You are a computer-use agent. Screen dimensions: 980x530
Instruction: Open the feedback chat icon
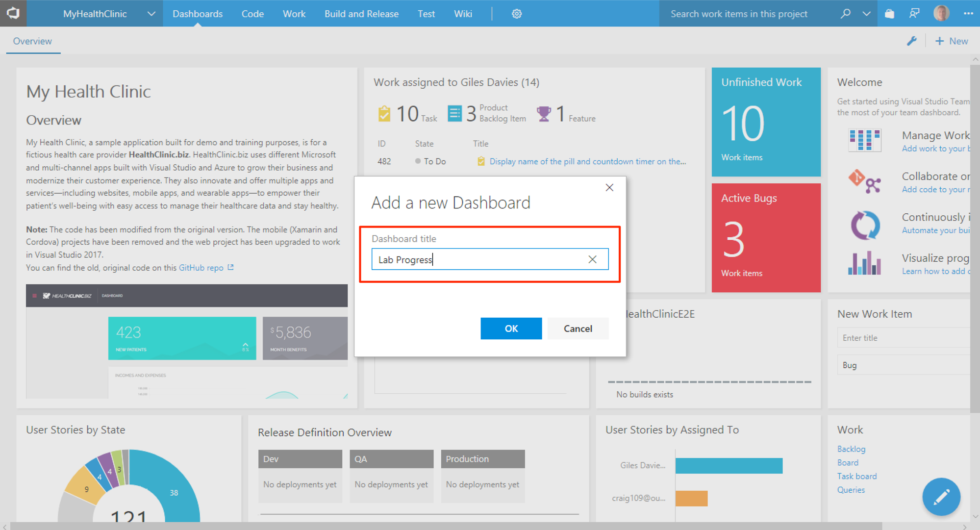click(x=914, y=14)
